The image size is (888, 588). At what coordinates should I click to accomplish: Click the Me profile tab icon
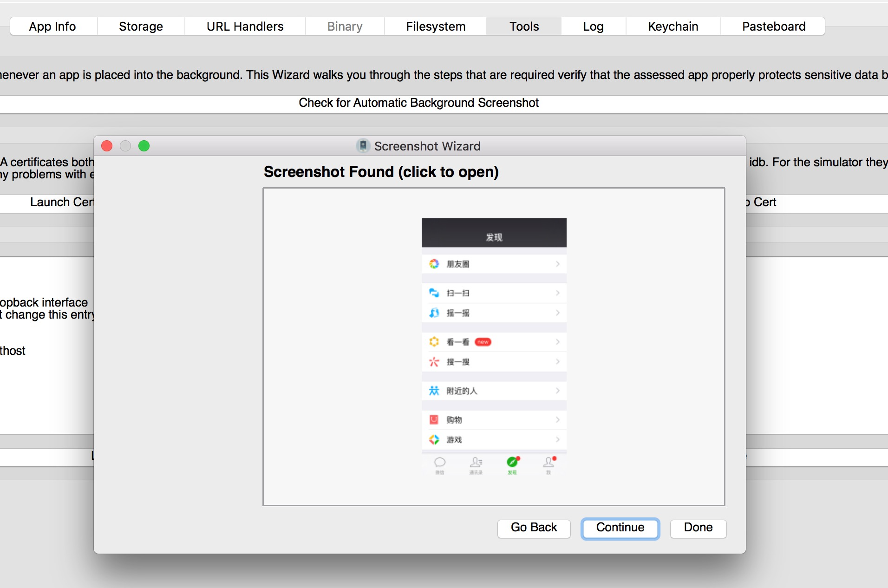(549, 462)
